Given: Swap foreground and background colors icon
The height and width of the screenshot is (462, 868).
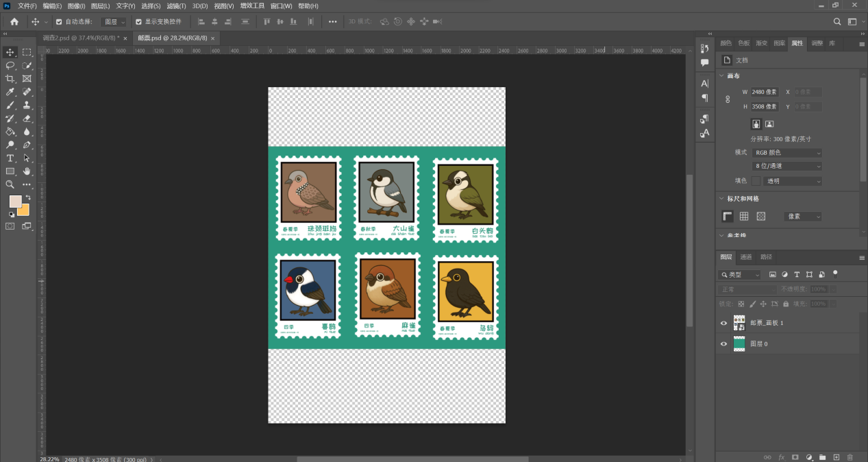Looking at the screenshot, I should pyautogui.click(x=28, y=197).
